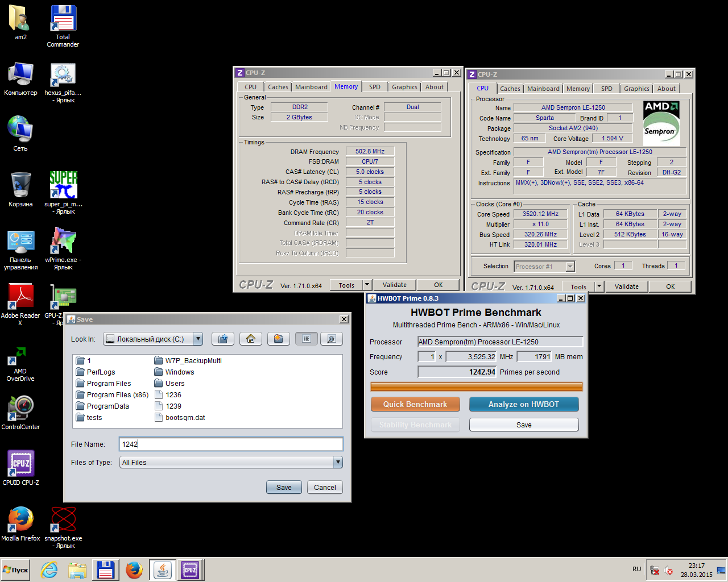Screen dimensions: 728x582
Task: Click Analyze on HWBOT button
Action: [524, 404]
